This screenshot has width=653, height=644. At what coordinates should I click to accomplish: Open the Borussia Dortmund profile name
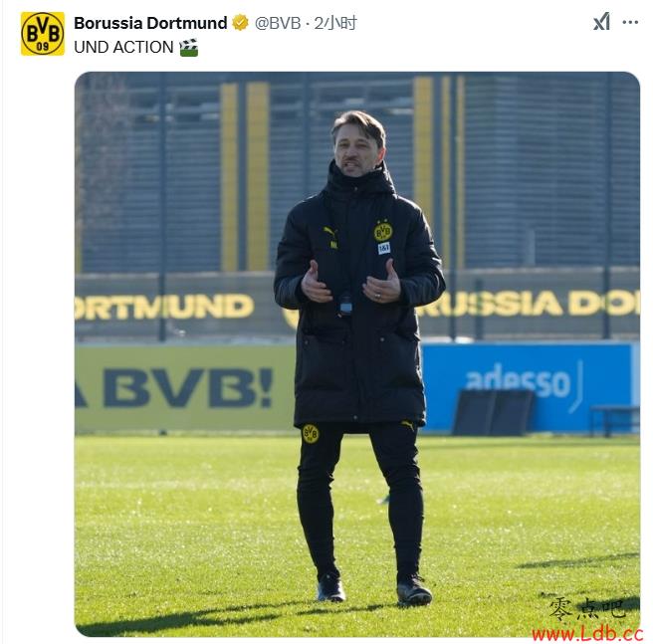[150, 23]
